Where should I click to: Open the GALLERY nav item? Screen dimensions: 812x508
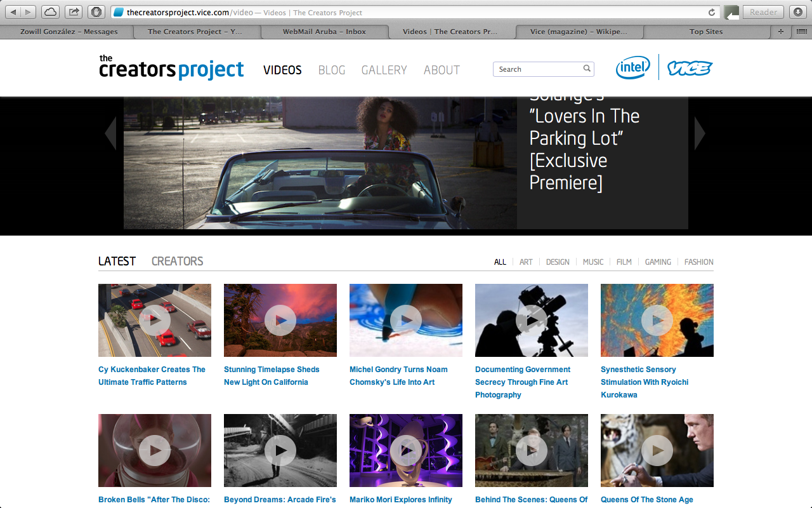click(x=384, y=70)
